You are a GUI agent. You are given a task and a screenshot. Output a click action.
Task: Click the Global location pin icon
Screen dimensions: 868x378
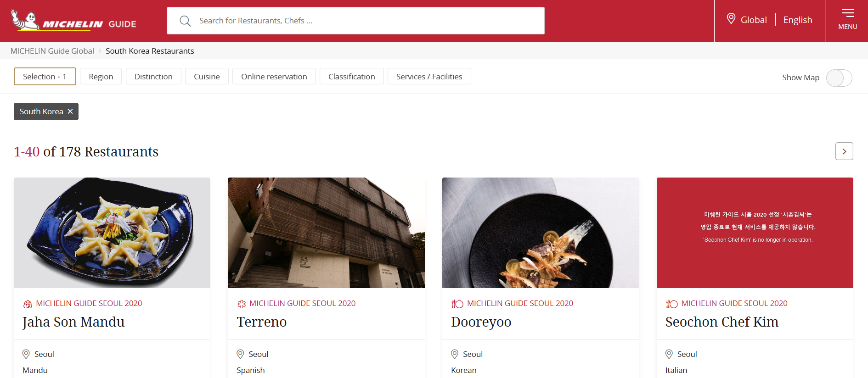731,19
